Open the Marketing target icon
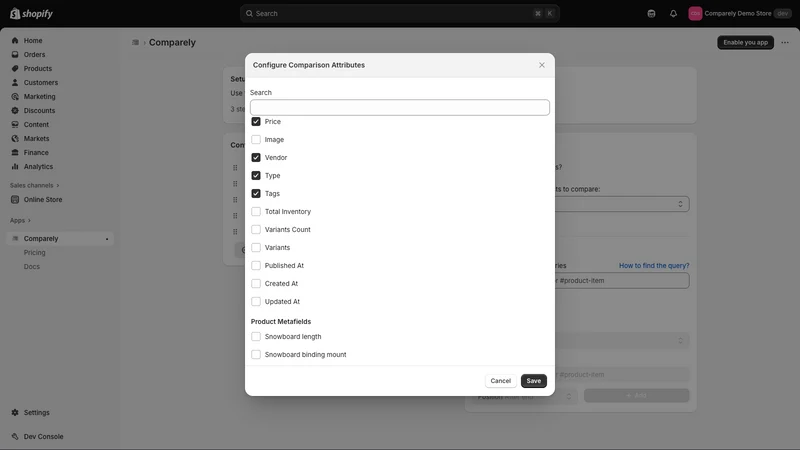The height and width of the screenshot is (450, 800). coord(15,96)
